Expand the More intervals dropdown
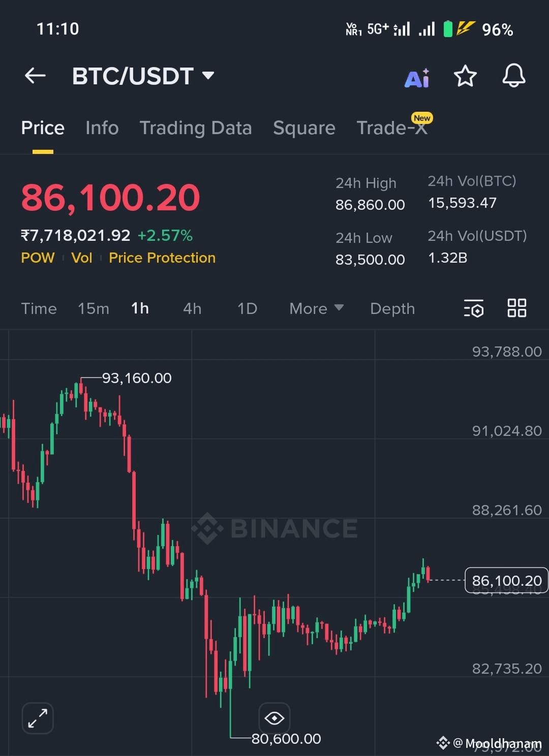Image resolution: width=549 pixels, height=756 pixels. click(316, 309)
